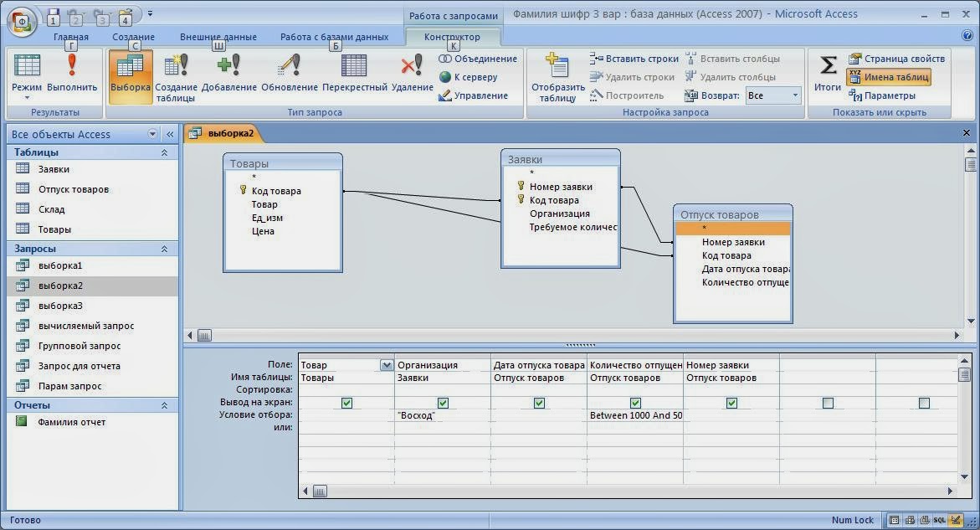Viewport: 980px width, 530px height.
Task: Open the Товар field dropdown arrow
Action: [387, 365]
